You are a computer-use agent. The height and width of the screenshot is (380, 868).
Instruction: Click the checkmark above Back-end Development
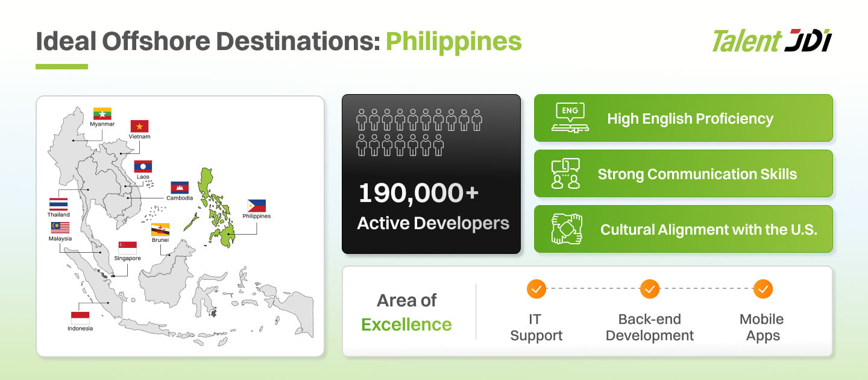click(x=649, y=289)
